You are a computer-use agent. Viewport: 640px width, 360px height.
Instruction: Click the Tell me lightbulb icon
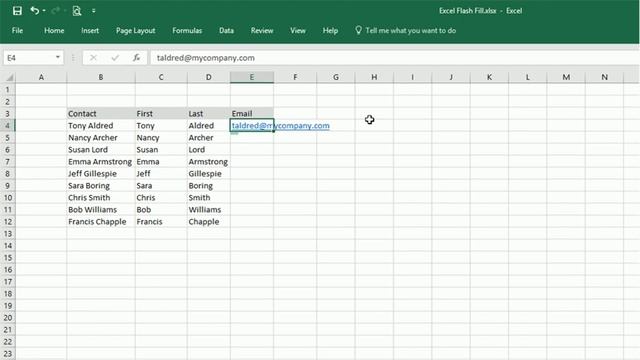[x=358, y=30]
